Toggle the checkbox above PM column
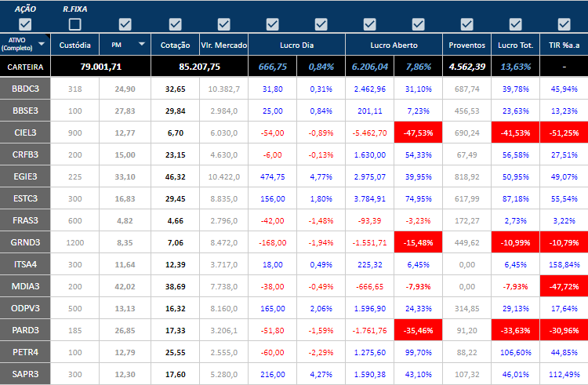The width and height of the screenshot is (588, 385). coord(125,24)
